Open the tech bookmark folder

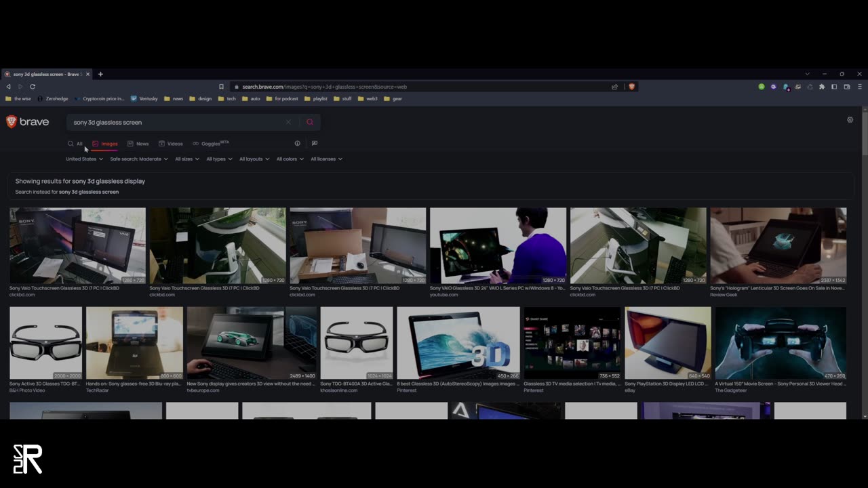click(227, 99)
